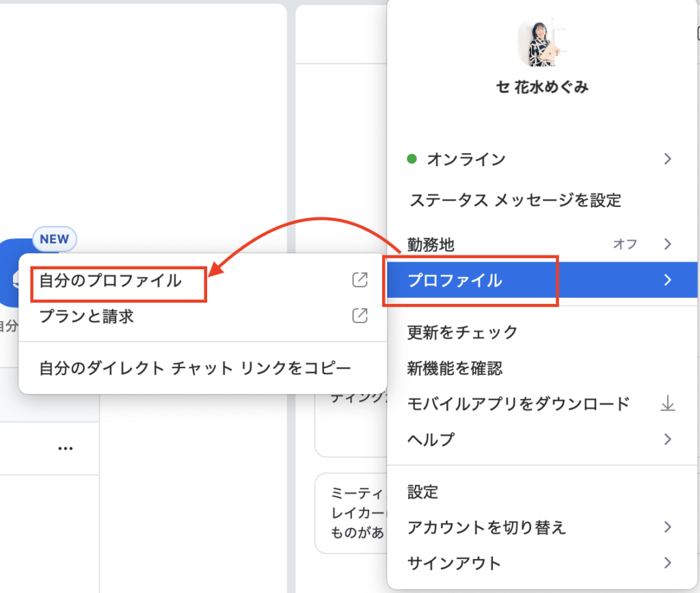Copy link via 自分のダイレクト チャット リンクをコピー
This screenshot has height=593, width=700.
point(196,368)
